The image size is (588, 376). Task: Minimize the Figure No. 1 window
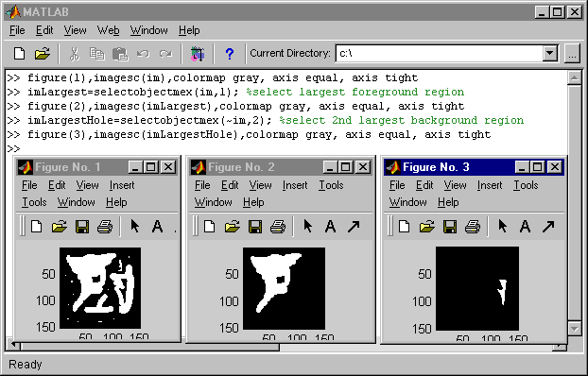[135, 167]
